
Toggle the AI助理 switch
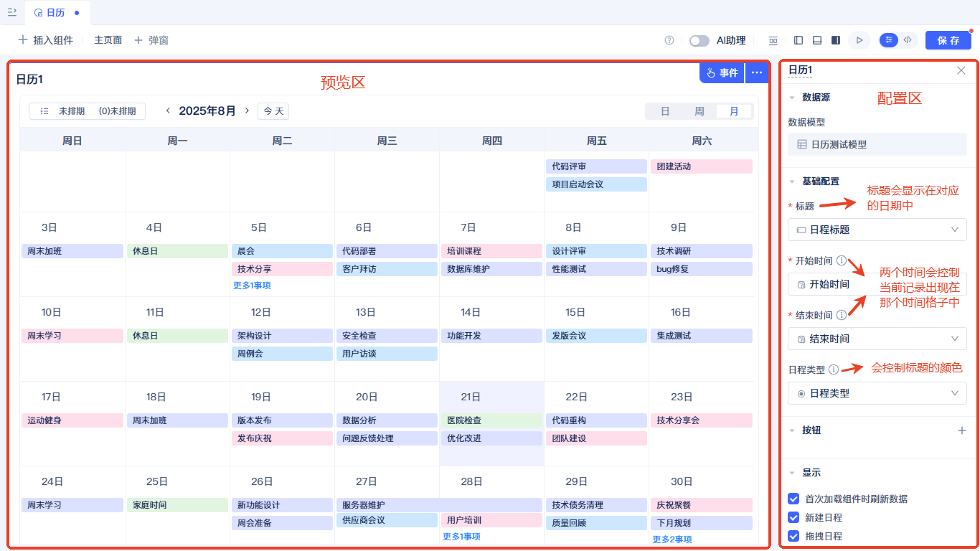tap(699, 41)
